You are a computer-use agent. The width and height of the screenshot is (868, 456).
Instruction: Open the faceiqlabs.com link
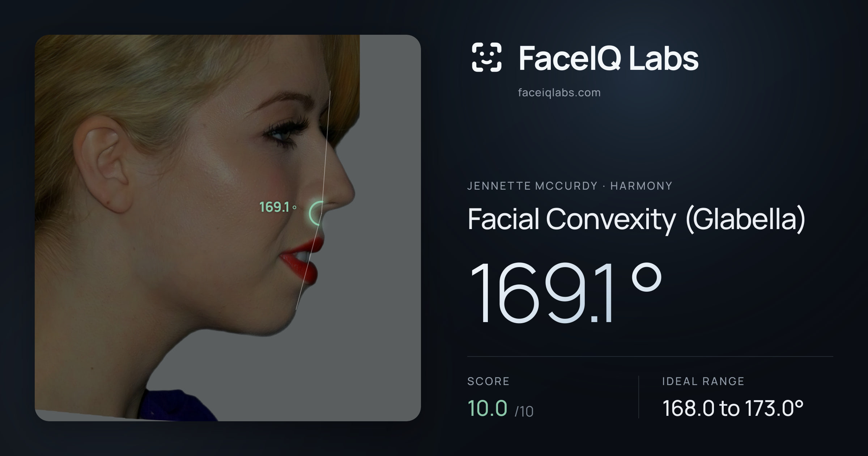559,93
